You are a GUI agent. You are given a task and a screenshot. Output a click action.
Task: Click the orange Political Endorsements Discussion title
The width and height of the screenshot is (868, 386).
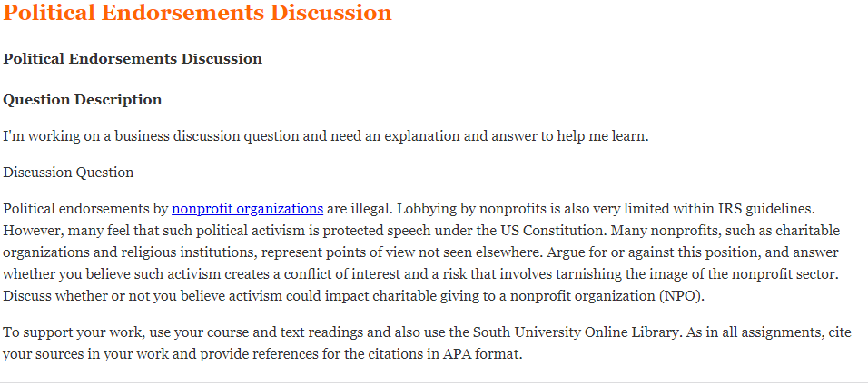click(x=197, y=14)
